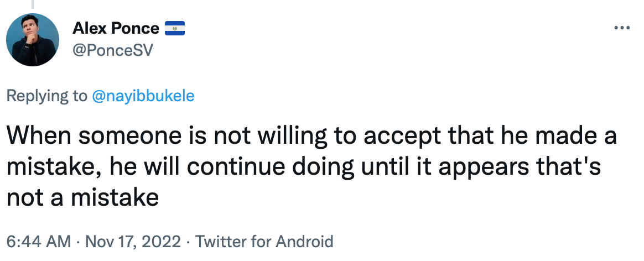
Task: Follow the @nayibbukele mention link
Action: pyautogui.click(x=143, y=96)
